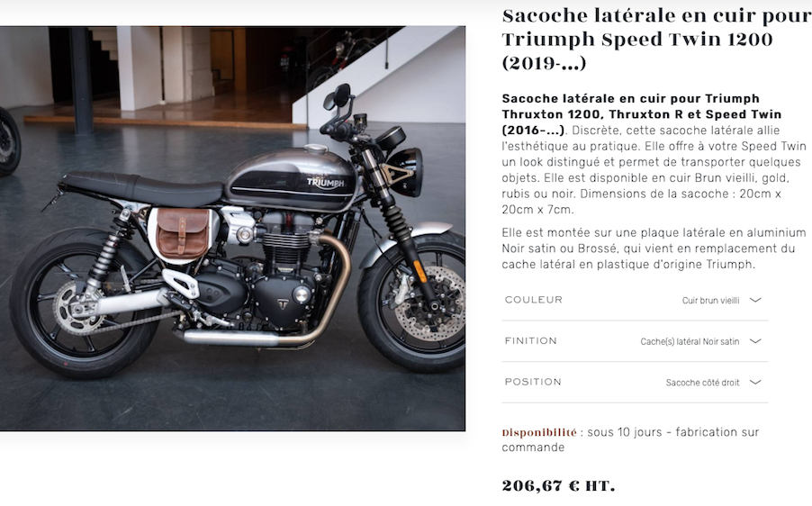Select the 'Cache(s) latéral Noir satin' finish value
Viewport: 812px width, 506px height.
pyautogui.click(x=690, y=341)
